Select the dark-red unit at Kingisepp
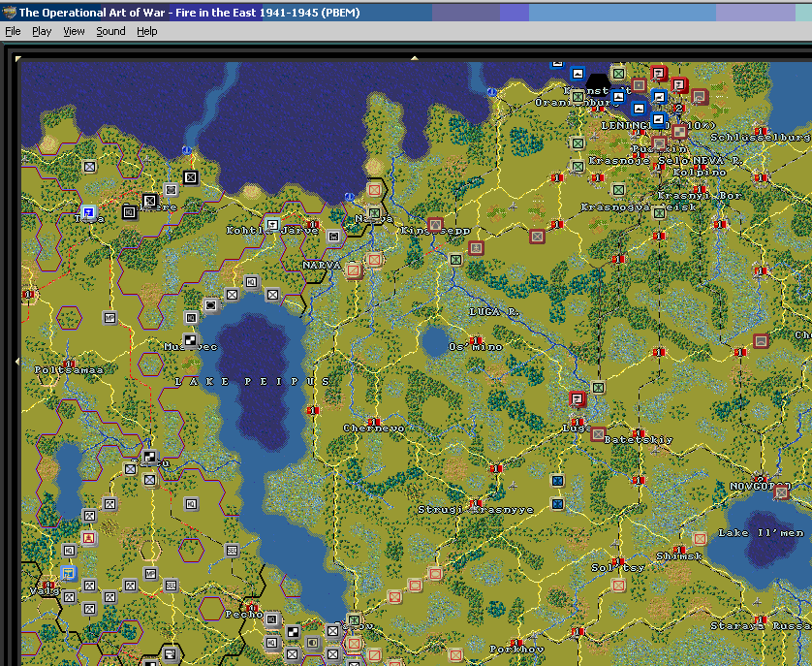The image size is (812, 666). (435, 224)
